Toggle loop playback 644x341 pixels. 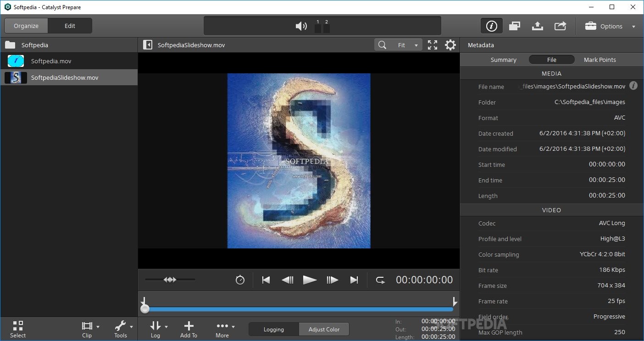(x=380, y=280)
